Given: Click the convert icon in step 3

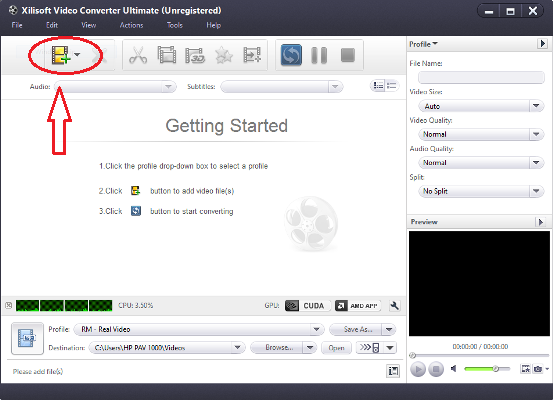Looking at the screenshot, I should (x=136, y=211).
